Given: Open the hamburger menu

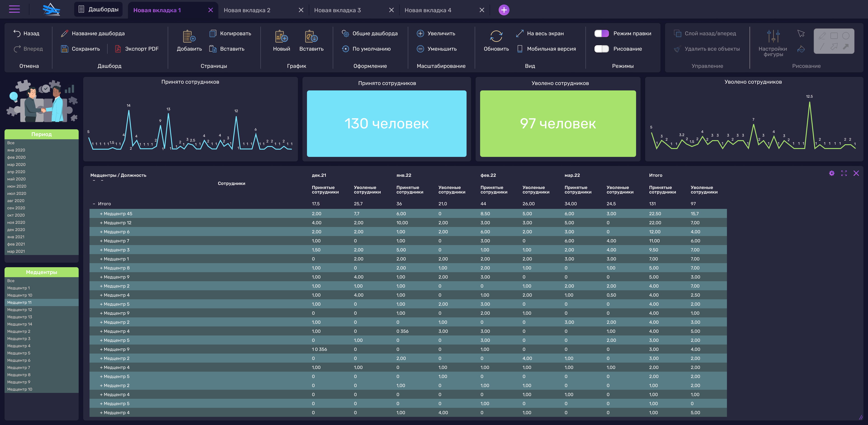Looking at the screenshot, I should [x=14, y=9].
